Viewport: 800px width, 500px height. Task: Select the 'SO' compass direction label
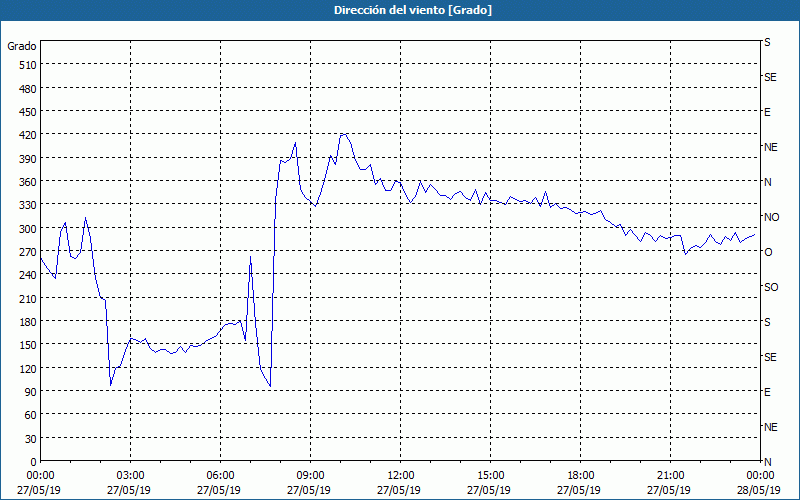coord(771,287)
